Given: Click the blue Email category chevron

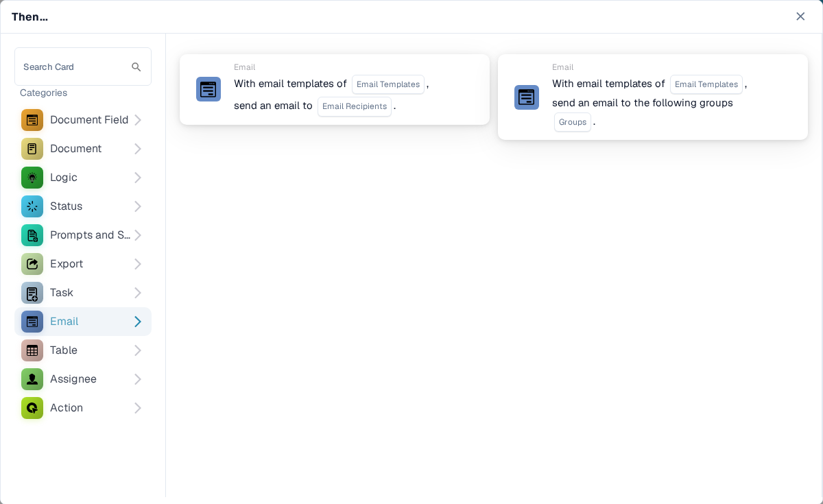Looking at the screenshot, I should click(138, 322).
